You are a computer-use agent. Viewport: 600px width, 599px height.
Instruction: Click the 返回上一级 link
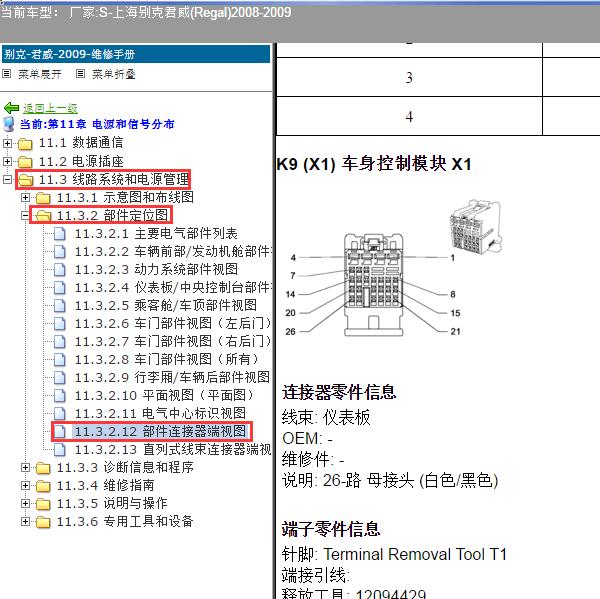[50, 109]
